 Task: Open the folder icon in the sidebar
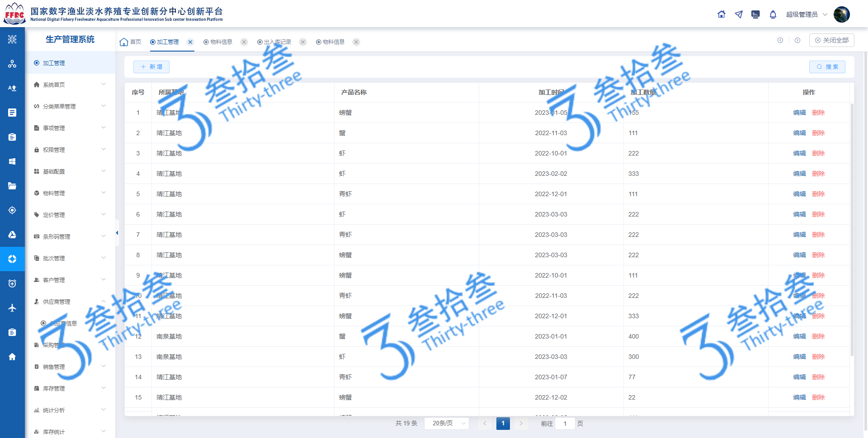click(12, 186)
